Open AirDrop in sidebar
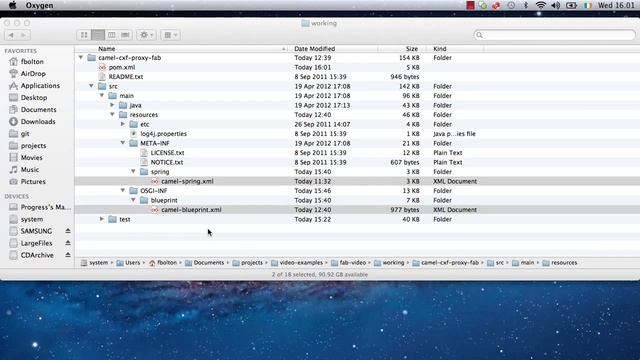 tap(33, 73)
